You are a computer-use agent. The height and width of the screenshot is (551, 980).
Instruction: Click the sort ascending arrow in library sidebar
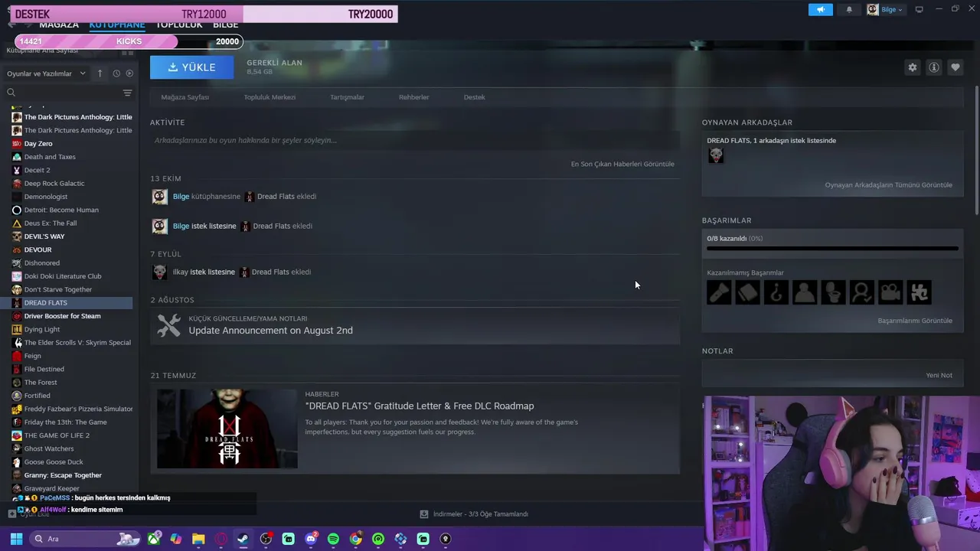[100, 73]
